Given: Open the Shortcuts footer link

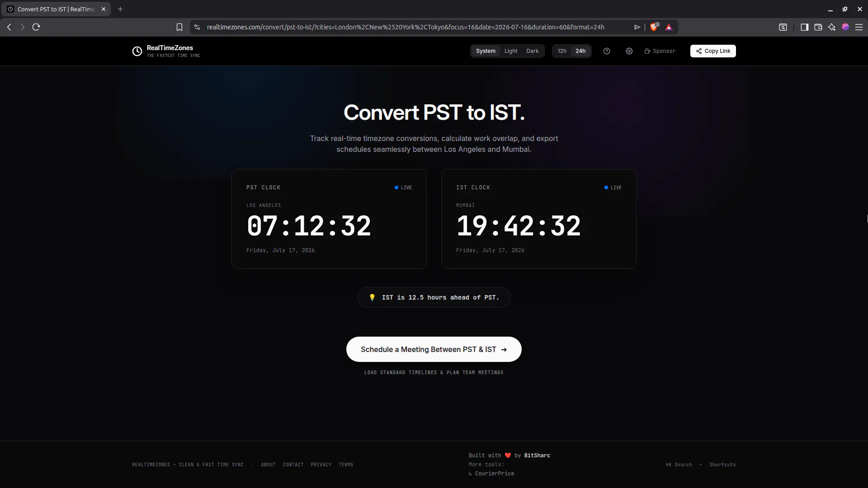Looking at the screenshot, I should point(722,465).
